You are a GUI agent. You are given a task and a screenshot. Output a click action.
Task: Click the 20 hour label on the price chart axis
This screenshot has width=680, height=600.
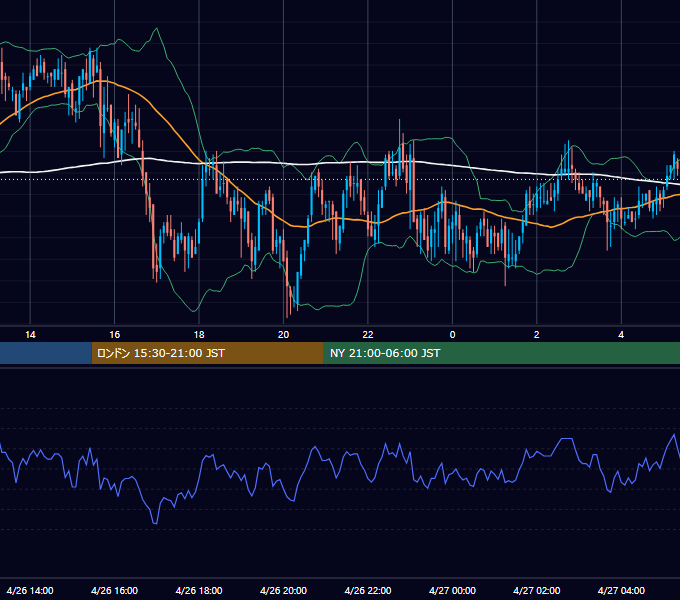(283, 335)
